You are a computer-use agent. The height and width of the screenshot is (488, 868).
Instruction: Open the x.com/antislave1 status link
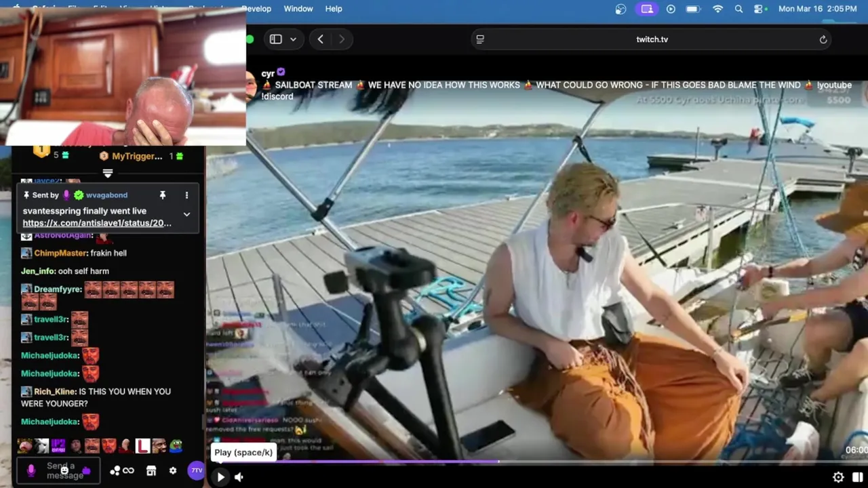[97, 223]
